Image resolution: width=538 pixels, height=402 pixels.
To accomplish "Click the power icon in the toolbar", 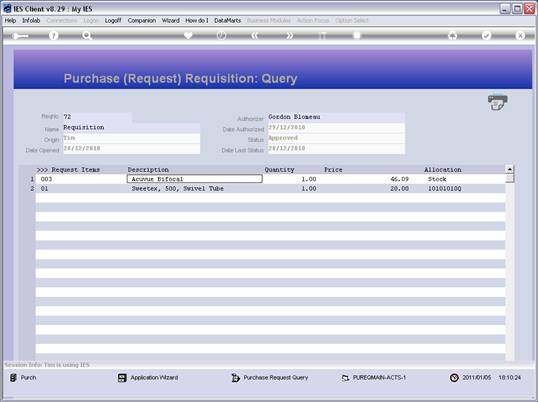I will point(221,36).
